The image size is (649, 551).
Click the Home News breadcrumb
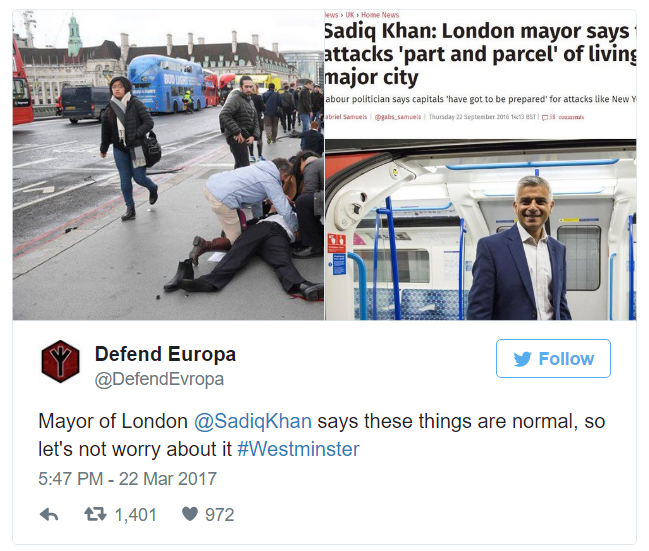click(x=380, y=15)
